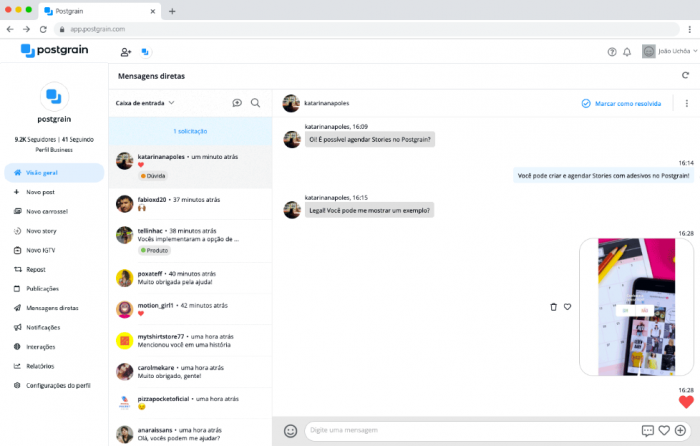Open a new browser tab
The width and height of the screenshot is (700, 446).
click(172, 11)
